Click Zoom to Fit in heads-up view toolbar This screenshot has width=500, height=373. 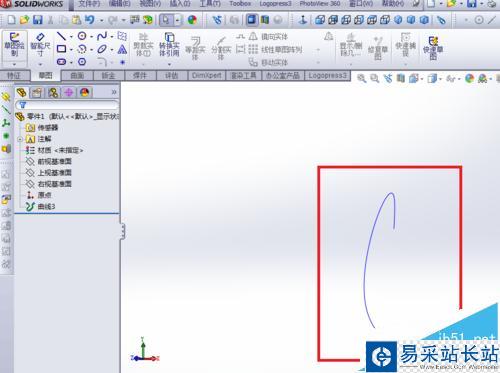pyautogui.click(x=361, y=79)
